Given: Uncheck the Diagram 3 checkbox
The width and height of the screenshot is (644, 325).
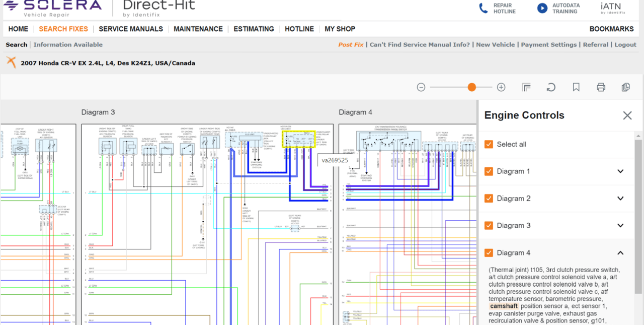Looking at the screenshot, I should coord(489,225).
